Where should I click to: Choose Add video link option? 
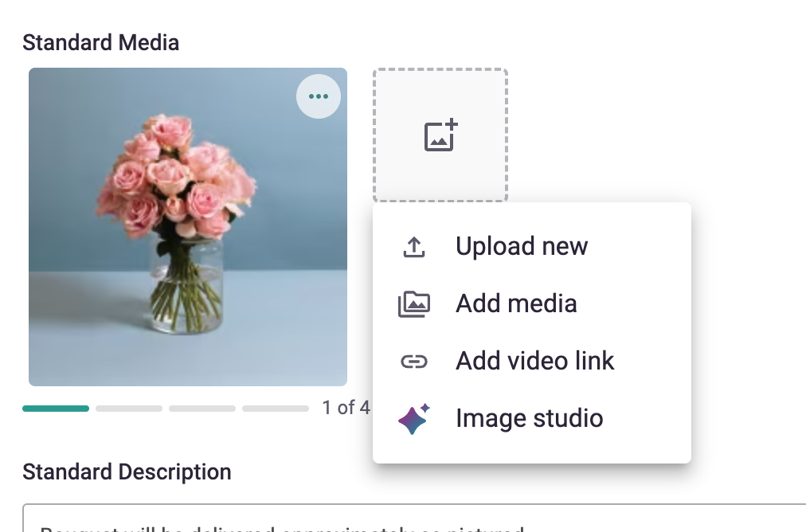point(531,362)
